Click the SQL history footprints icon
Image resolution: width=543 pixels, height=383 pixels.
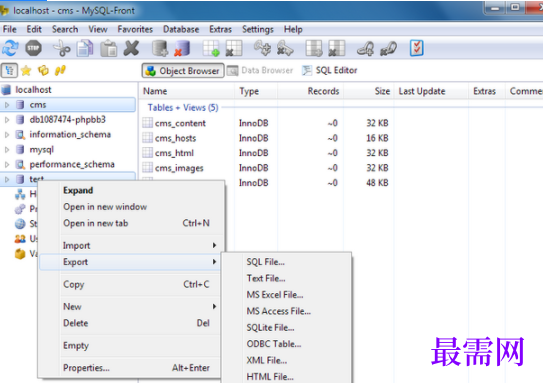point(60,71)
